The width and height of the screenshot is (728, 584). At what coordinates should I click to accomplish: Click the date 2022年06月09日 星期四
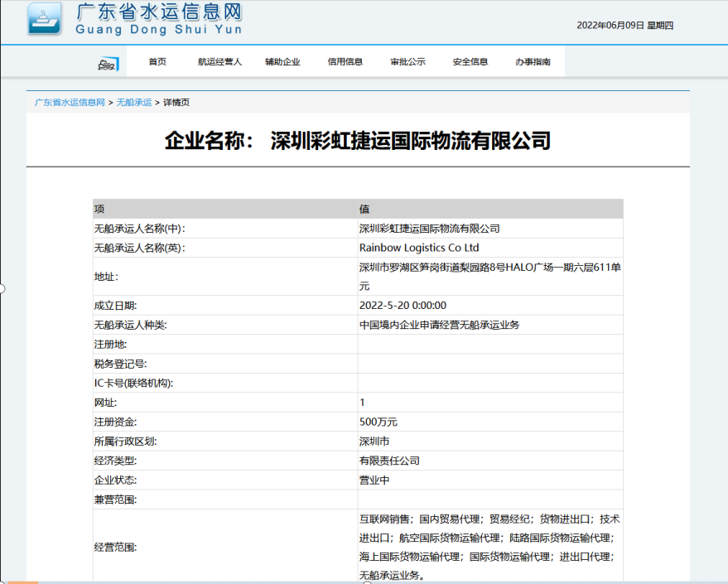point(625,25)
